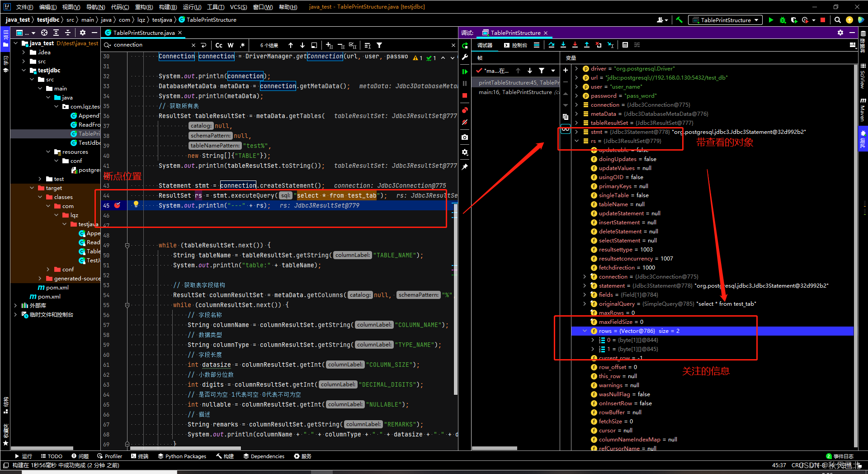868x474 pixels.
Task: Toggle the breakpoint on line 45
Action: coord(118,205)
